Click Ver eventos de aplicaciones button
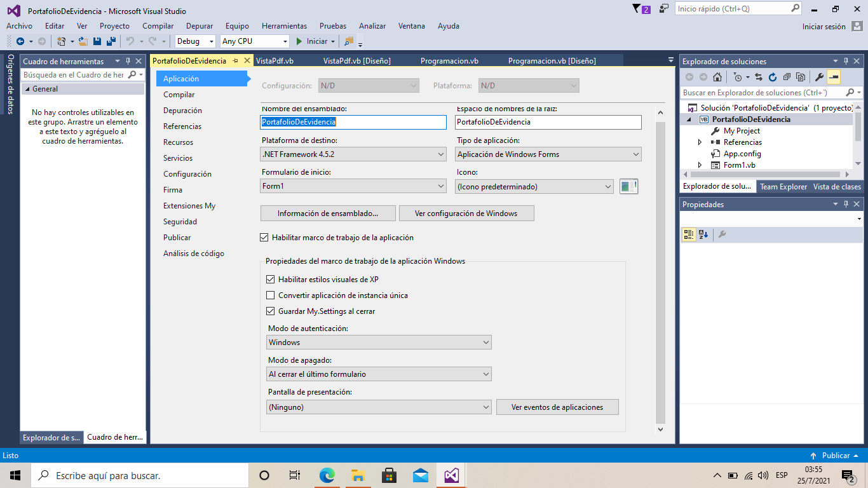 [557, 407]
